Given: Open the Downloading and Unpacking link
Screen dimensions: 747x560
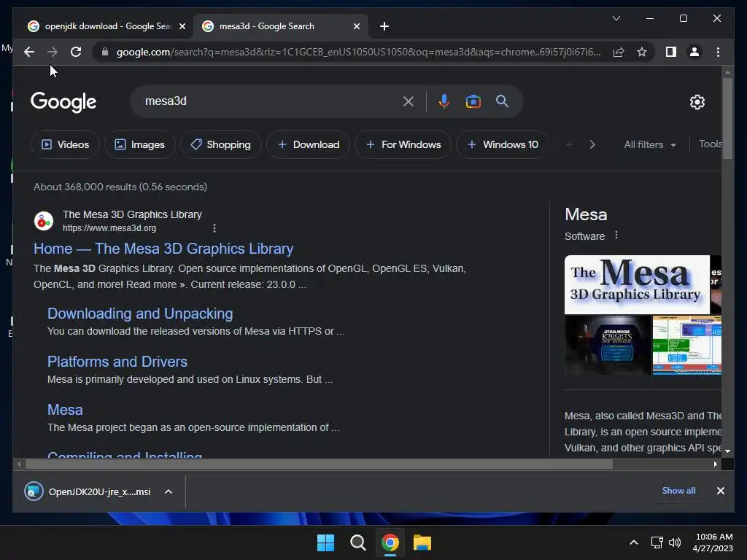Looking at the screenshot, I should click(140, 314).
